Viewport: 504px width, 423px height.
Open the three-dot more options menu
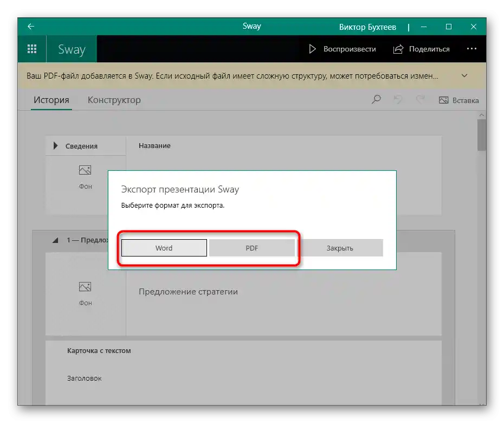coord(471,49)
